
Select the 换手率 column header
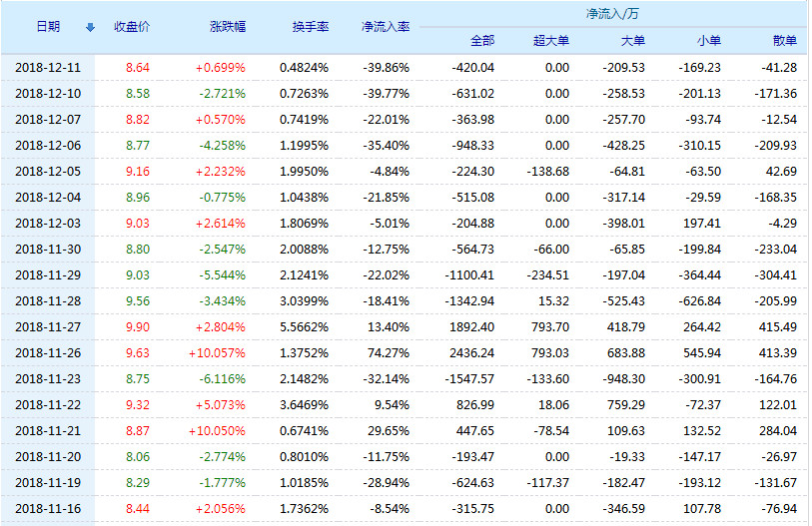(x=309, y=27)
